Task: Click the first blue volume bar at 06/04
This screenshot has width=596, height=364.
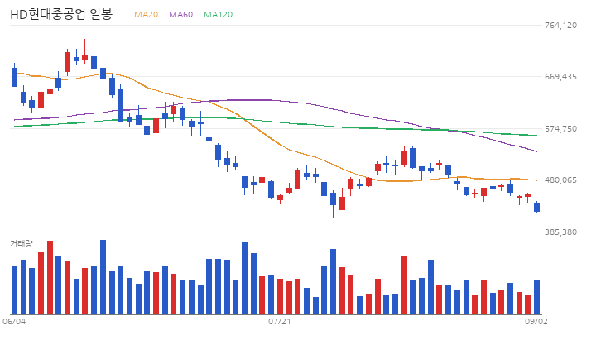Action: (14, 290)
